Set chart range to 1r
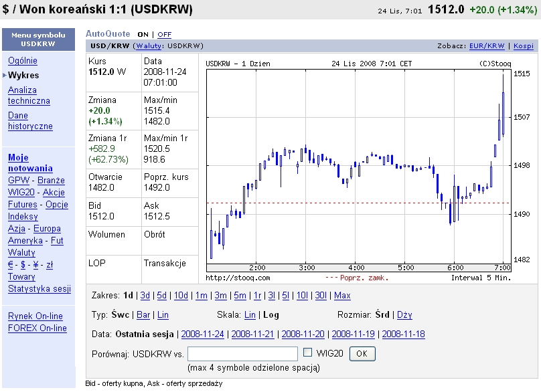The height and width of the screenshot is (392, 541). [257, 296]
